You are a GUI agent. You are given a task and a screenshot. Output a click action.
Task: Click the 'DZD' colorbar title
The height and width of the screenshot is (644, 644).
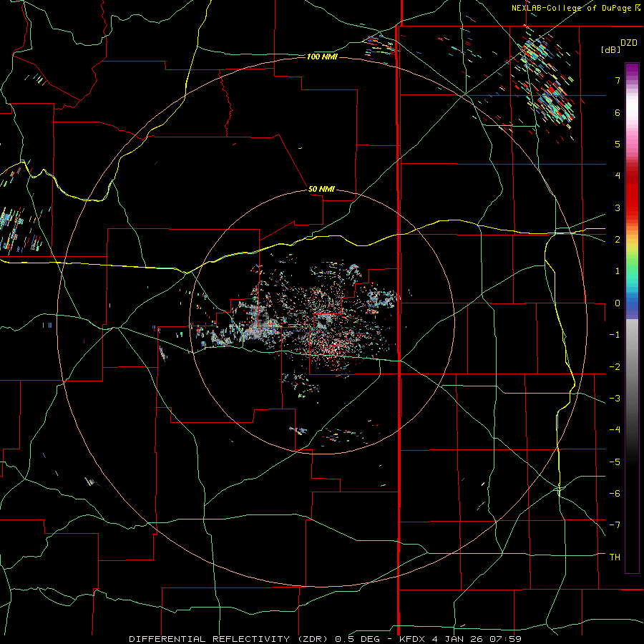(x=629, y=43)
